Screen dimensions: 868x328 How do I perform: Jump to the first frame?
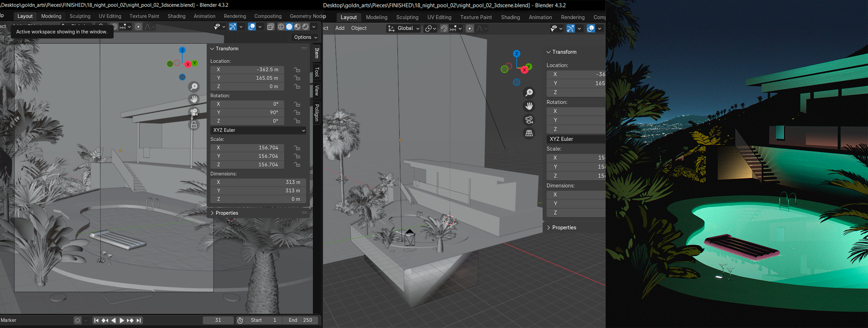point(97,320)
